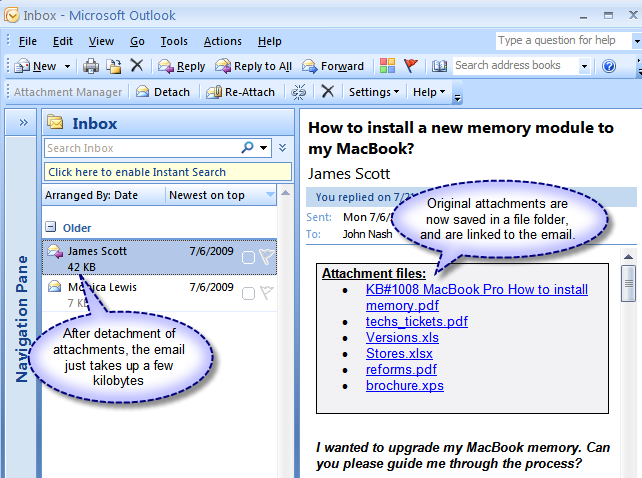Image resolution: width=642 pixels, height=478 pixels.
Task: Open the Actions menu
Action: [223, 41]
